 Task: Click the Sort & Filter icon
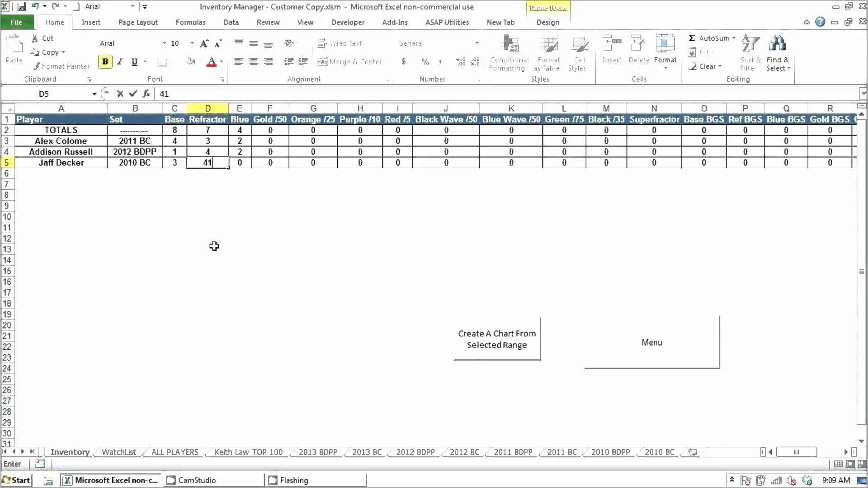750,44
